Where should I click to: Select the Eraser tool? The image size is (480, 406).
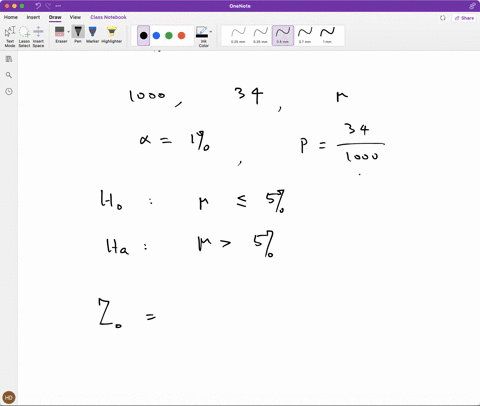click(61, 35)
